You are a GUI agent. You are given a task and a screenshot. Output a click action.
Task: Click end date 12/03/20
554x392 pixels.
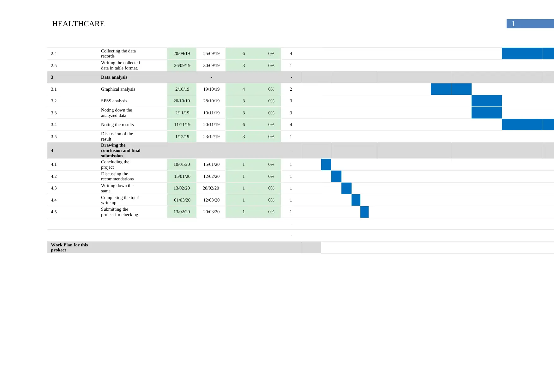point(211,200)
